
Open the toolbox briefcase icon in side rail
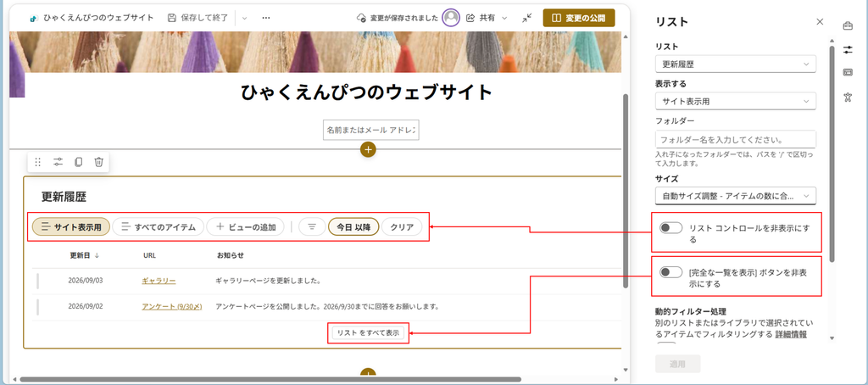tap(847, 25)
